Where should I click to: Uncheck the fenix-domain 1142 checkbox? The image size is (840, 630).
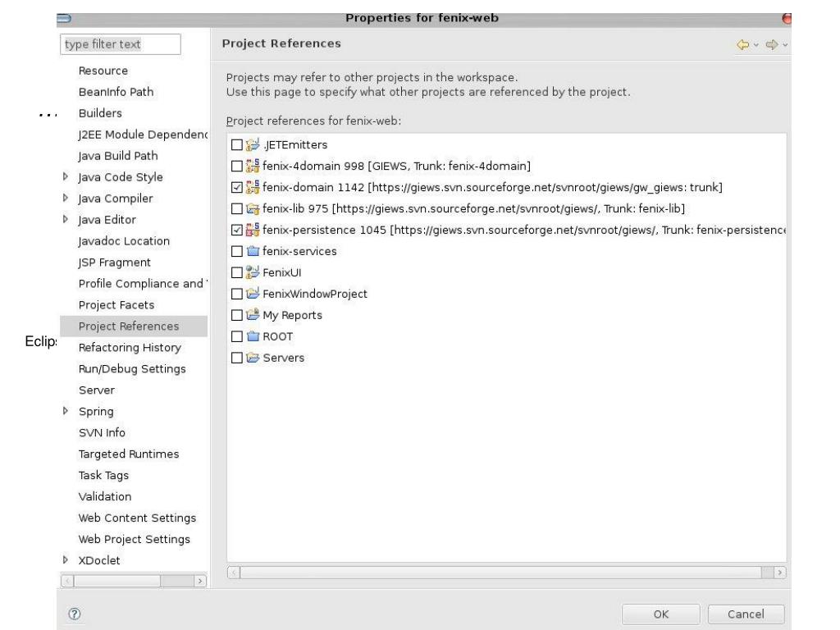237,188
